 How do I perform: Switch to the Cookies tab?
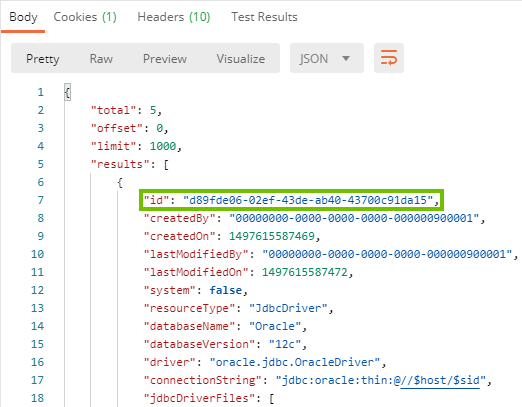[x=85, y=17]
